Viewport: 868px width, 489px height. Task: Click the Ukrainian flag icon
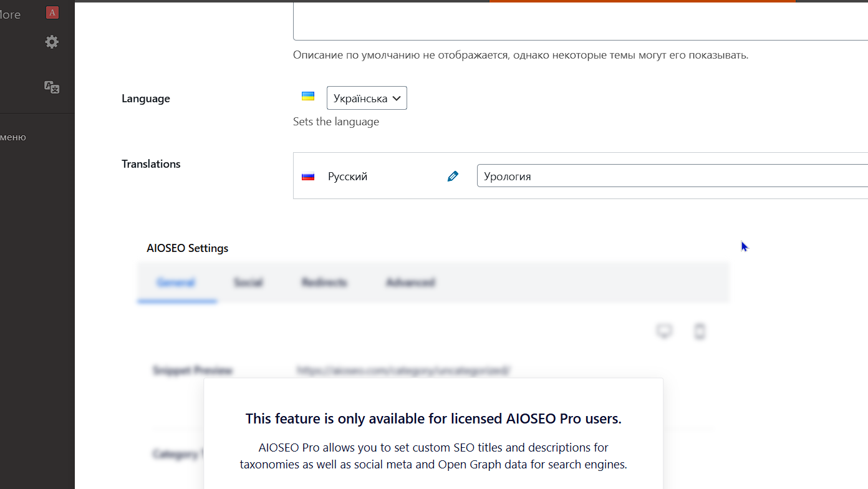pos(308,96)
